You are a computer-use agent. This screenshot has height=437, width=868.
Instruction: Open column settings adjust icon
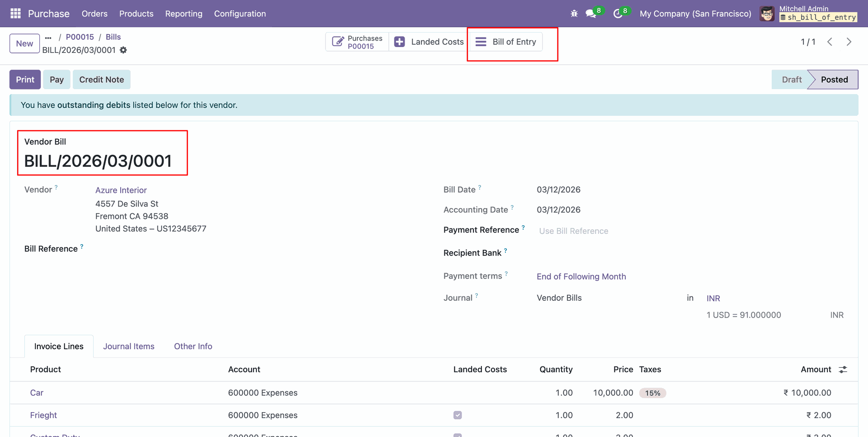tap(843, 370)
